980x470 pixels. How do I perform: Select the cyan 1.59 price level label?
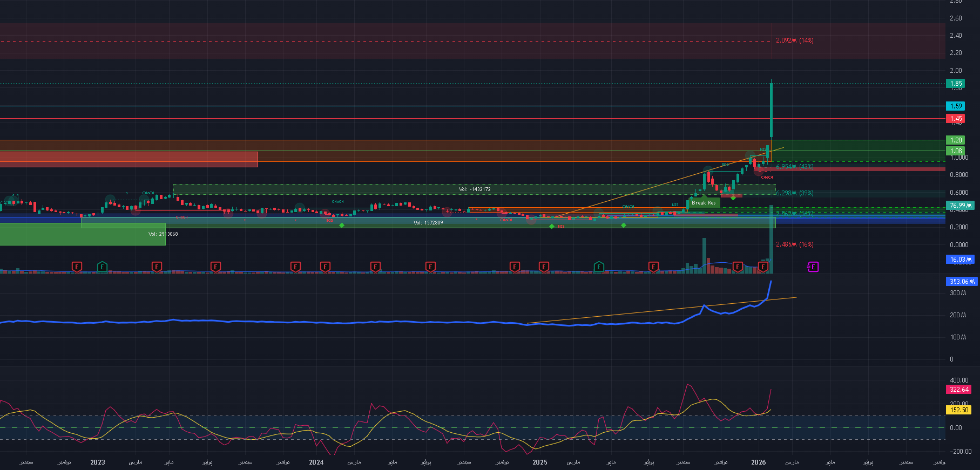[956, 106]
